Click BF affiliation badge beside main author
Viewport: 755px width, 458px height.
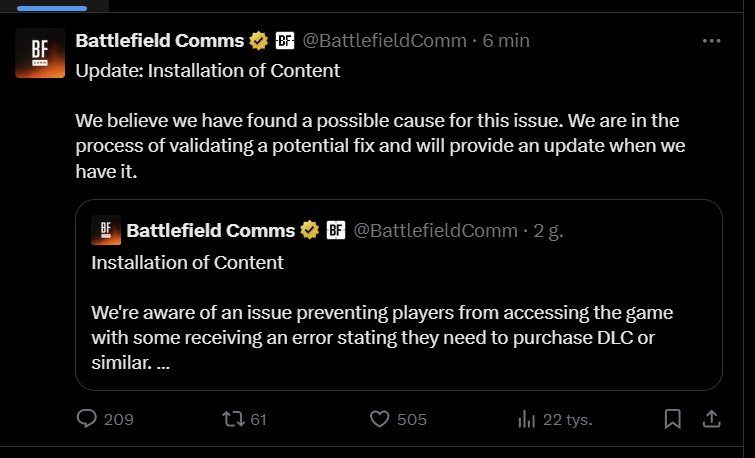[284, 41]
